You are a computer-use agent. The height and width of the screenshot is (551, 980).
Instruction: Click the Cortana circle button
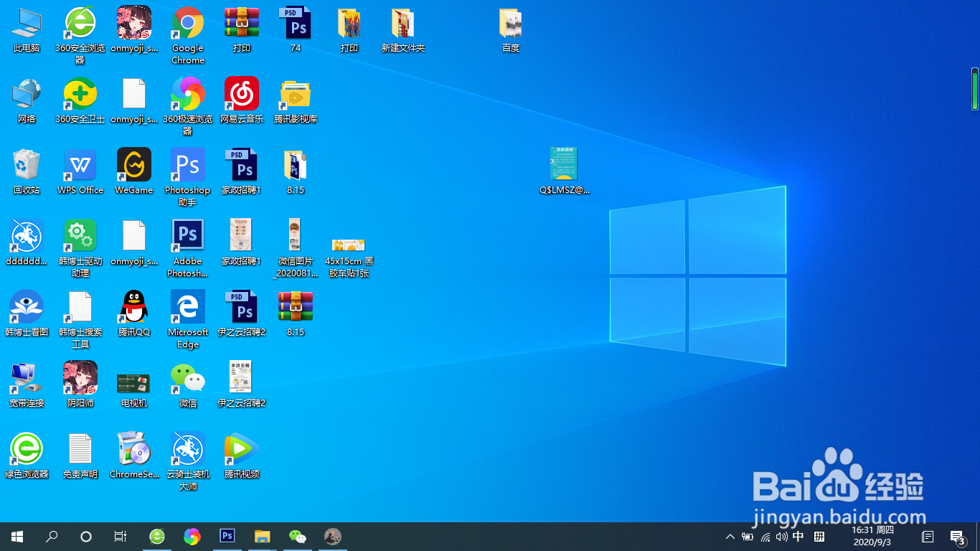(86, 537)
